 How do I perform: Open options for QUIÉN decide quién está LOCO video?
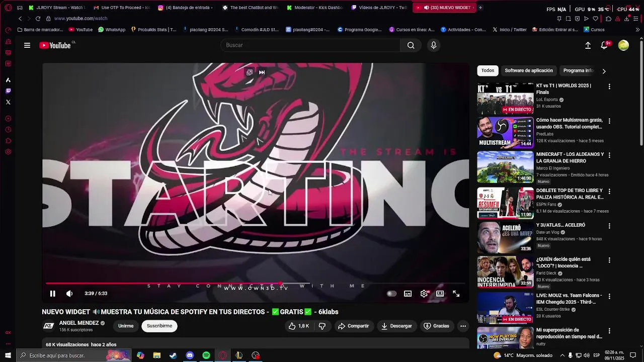coord(609,260)
